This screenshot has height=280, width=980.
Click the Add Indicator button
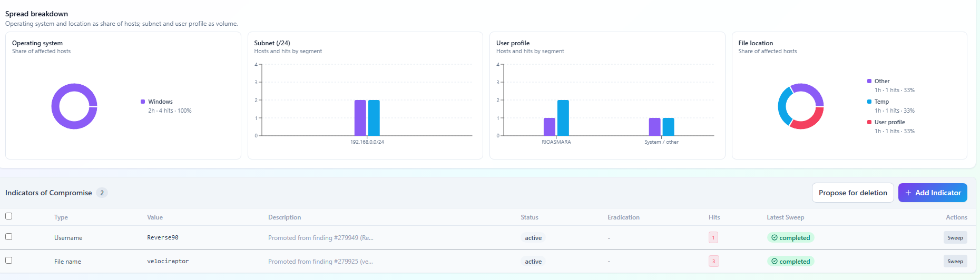pyautogui.click(x=933, y=193)
